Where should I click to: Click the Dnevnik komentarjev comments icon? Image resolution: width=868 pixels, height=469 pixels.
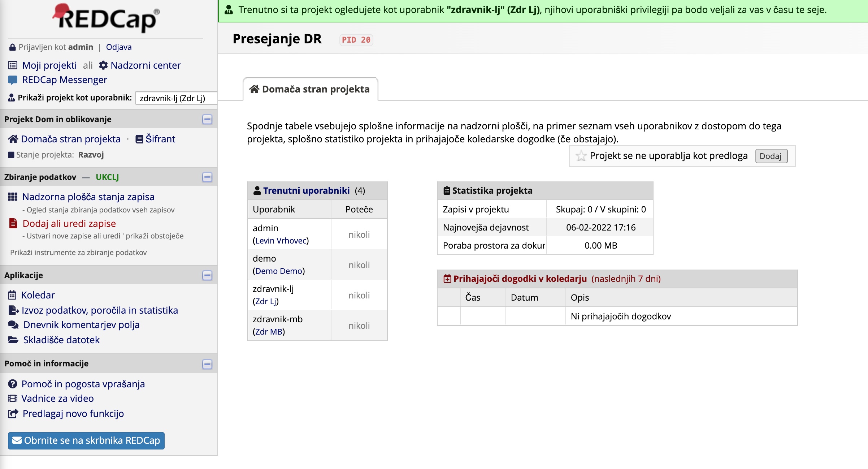click(x=13, y=325)
